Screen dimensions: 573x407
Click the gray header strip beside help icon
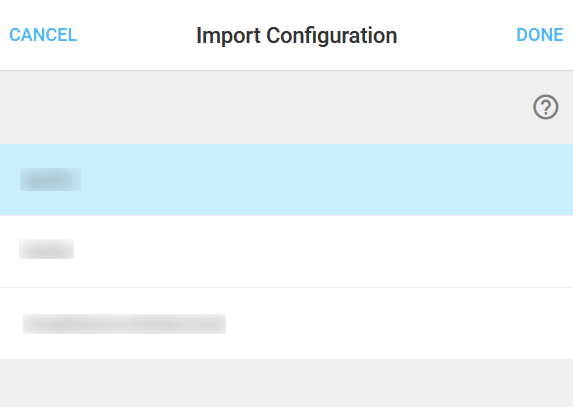click(263, 107)
